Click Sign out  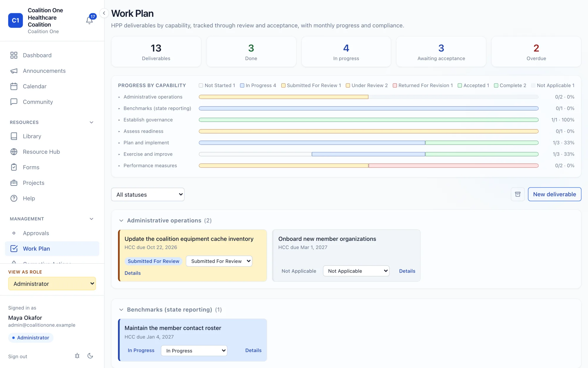(18, 357)
